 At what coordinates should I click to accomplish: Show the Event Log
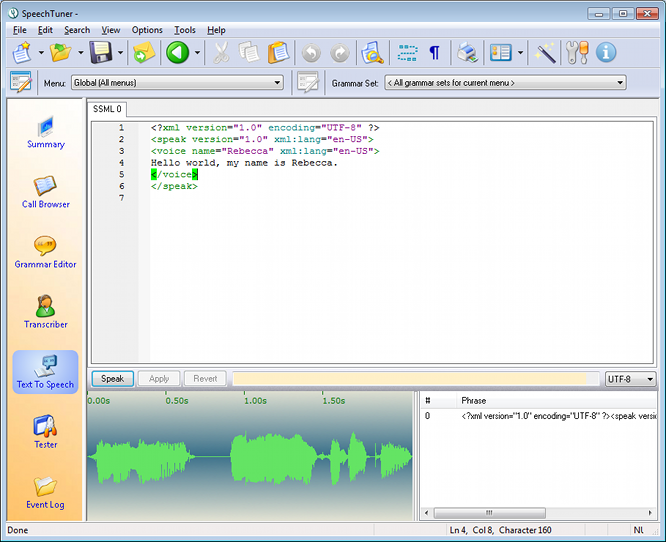point(45,492)
